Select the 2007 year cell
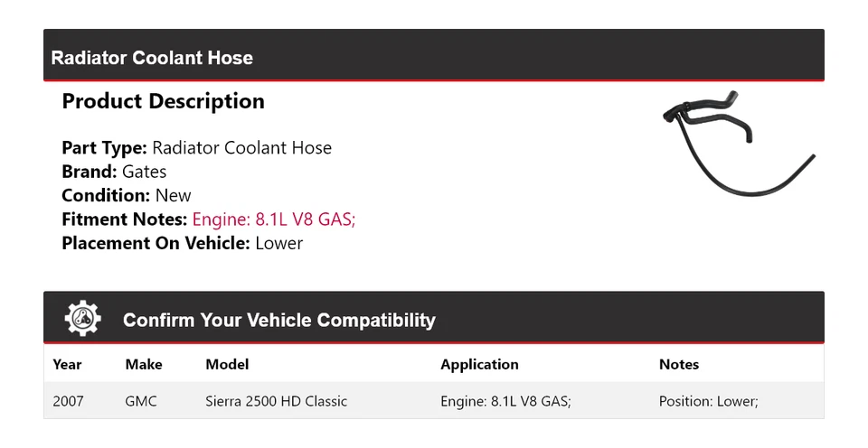 pyautogui.click(x=68, y=401)
